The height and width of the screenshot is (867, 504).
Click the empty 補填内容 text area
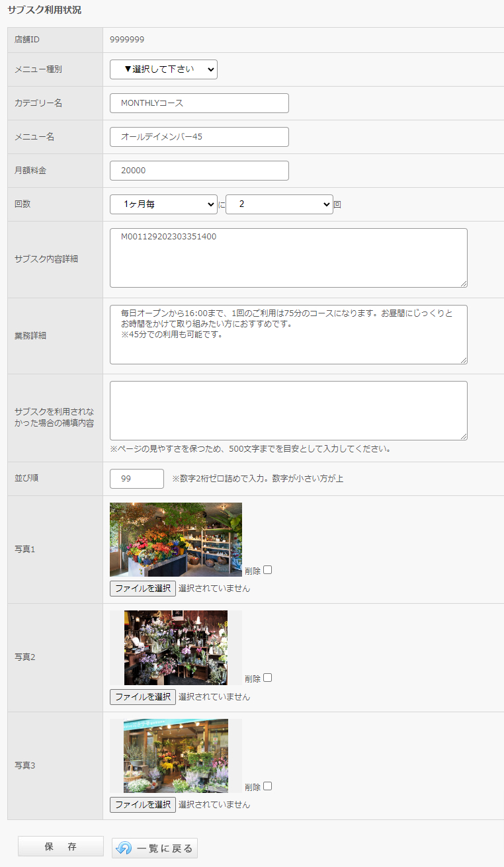pyautogui.click(x=288, y=411)
